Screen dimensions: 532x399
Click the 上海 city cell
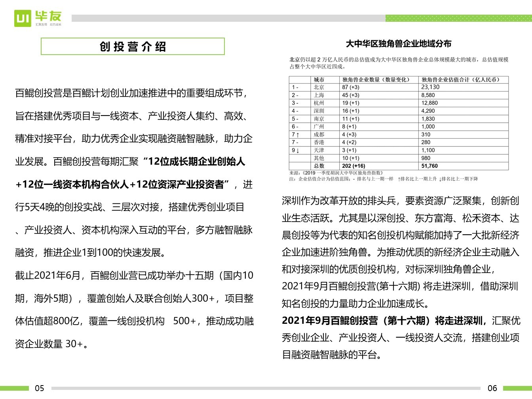tap(319, 95)
